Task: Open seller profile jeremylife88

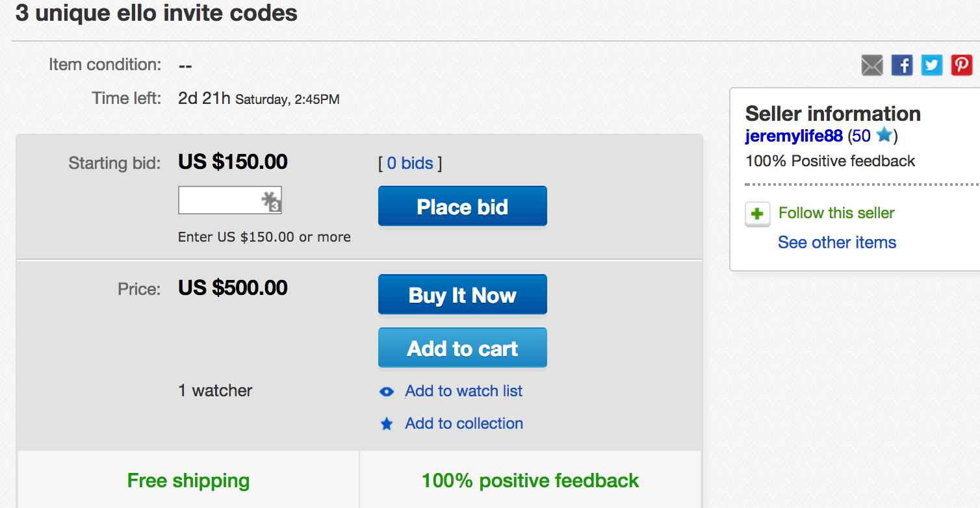Action: 793,136
